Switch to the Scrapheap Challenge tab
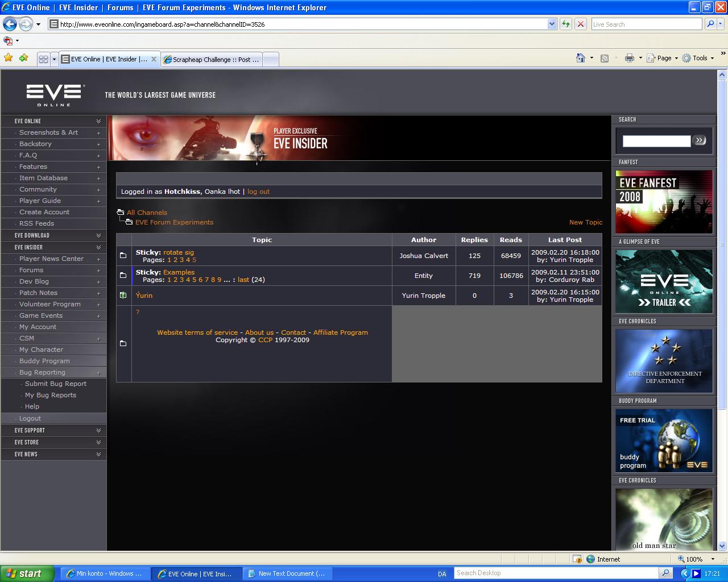Screen dimensions: 728x582 (x=212, y=59)
